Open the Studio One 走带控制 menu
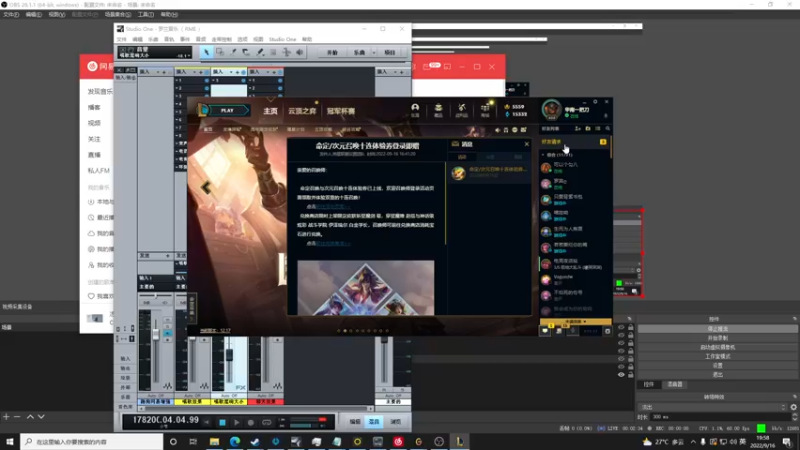The width and height of the screenshot is (800, 450). pyautogui.click(x=221, y=39)
